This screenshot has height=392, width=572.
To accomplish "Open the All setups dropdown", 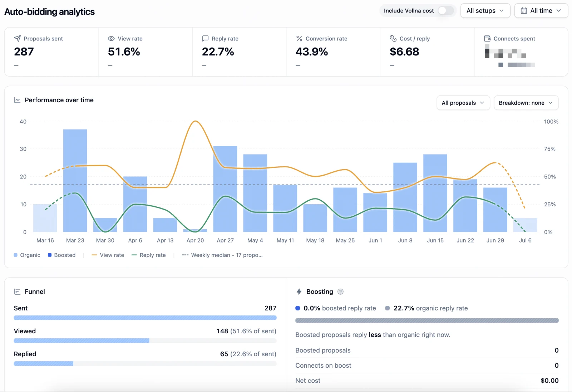I will point(485,11).
